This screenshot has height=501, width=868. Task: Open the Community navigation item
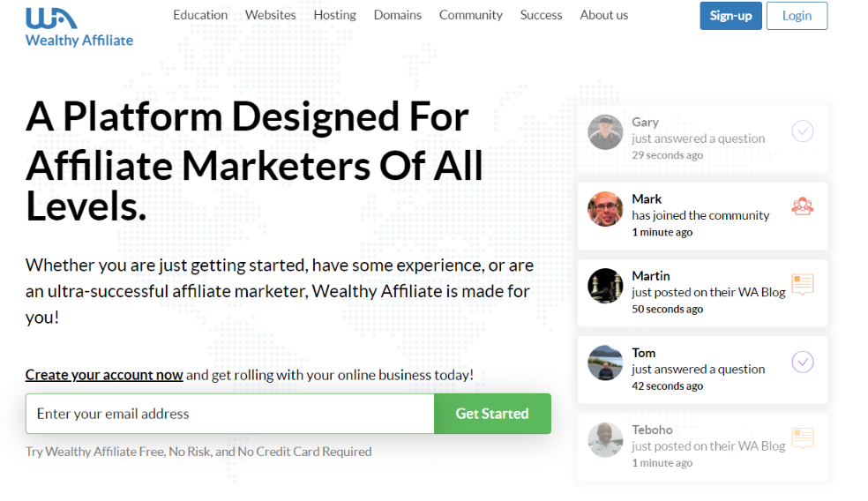pos(470,15)
